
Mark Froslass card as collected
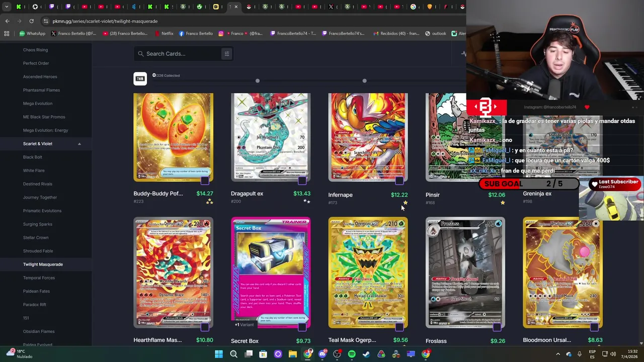497,327
